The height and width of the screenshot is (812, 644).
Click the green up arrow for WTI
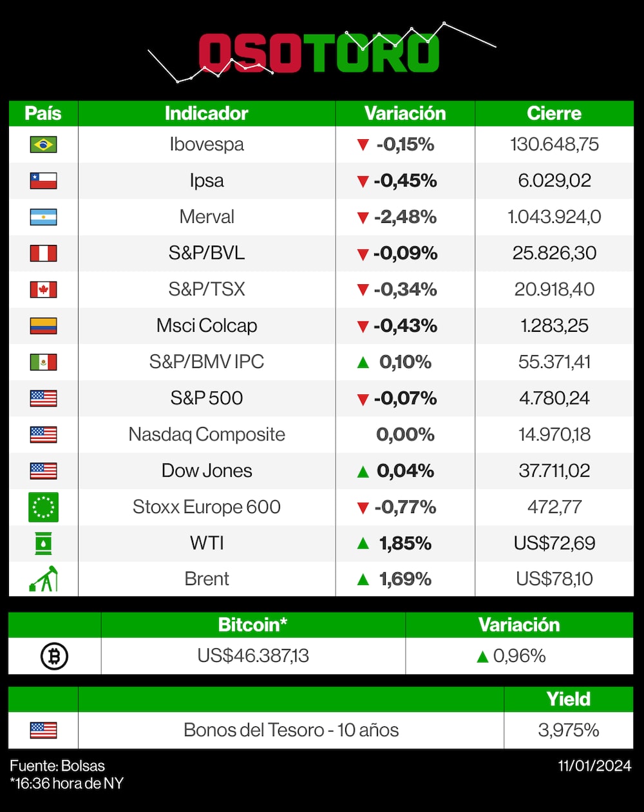pyautogui.click(x=363, y=543)
